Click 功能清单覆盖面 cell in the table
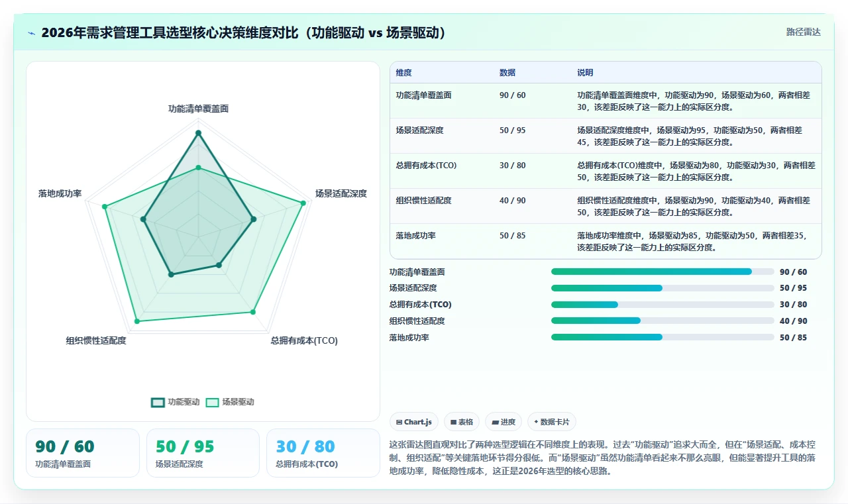This screenshot has height=504, width=848. [424, 95]
